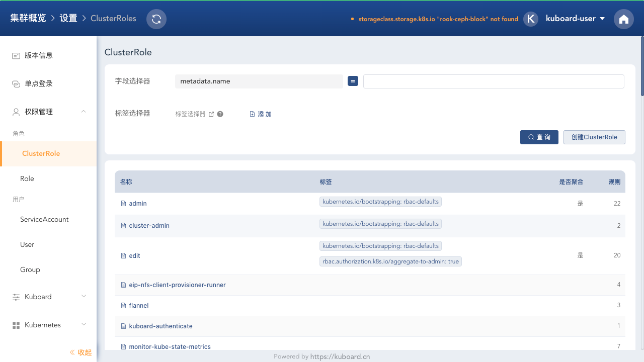Image resolution: width=644 pixels, height=362 pixels.
Task: Focus the field selector value input
Action: click(x=494, y=81)
